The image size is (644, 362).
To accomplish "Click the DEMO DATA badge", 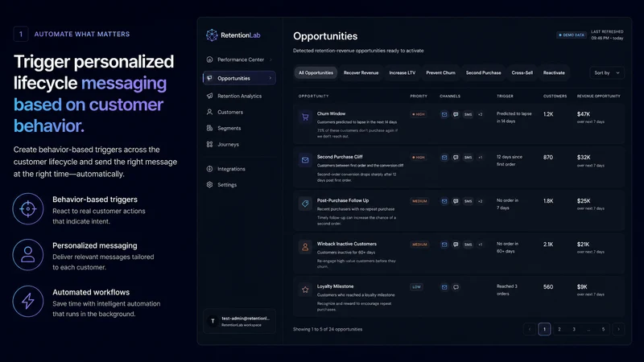I will pos(572,35).
